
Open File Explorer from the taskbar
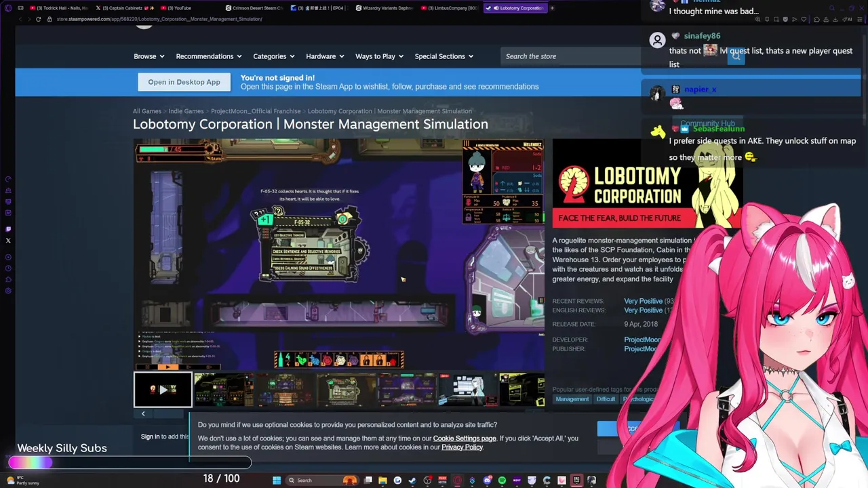pos(382,481)
